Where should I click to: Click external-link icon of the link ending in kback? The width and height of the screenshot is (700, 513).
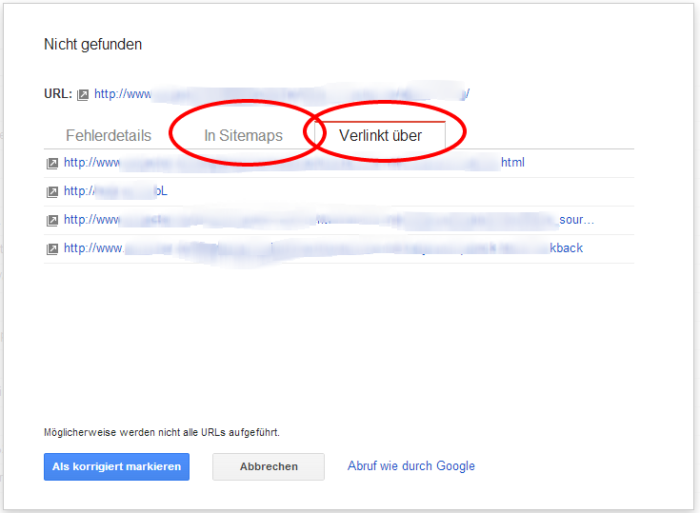(52, 249)
